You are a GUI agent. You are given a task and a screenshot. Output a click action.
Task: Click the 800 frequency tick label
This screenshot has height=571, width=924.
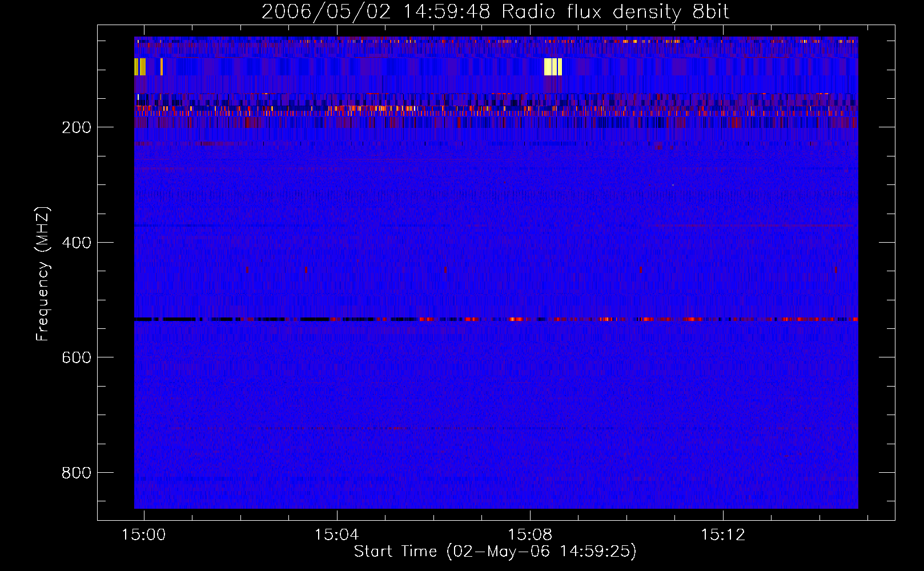(x=77, y=473)
